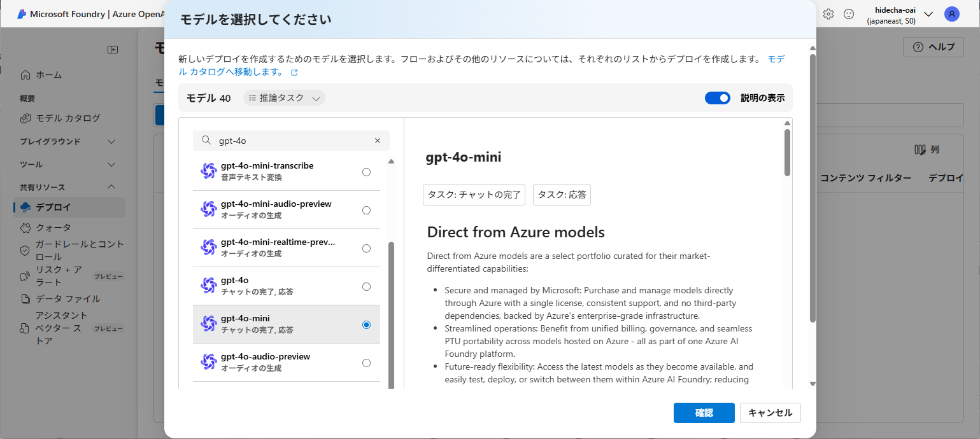
Task: Clear the gpt-4o search text
Action: pos(377,141)
